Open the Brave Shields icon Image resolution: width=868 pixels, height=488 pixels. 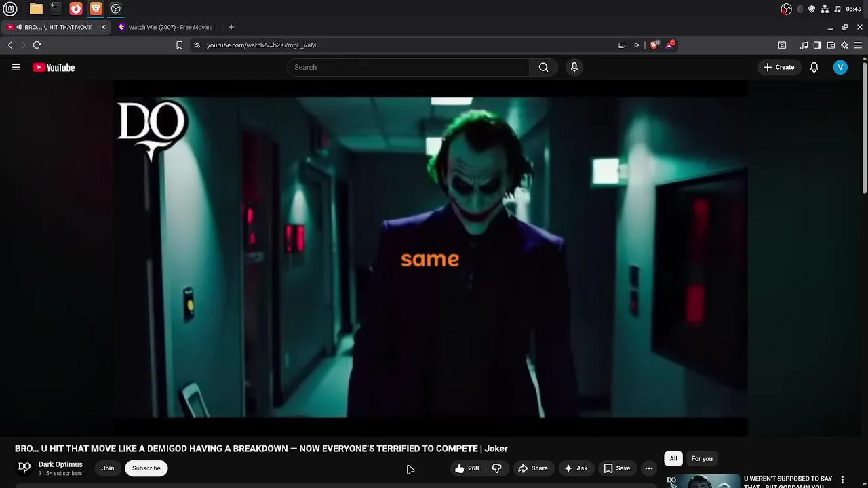click(654, 45)
